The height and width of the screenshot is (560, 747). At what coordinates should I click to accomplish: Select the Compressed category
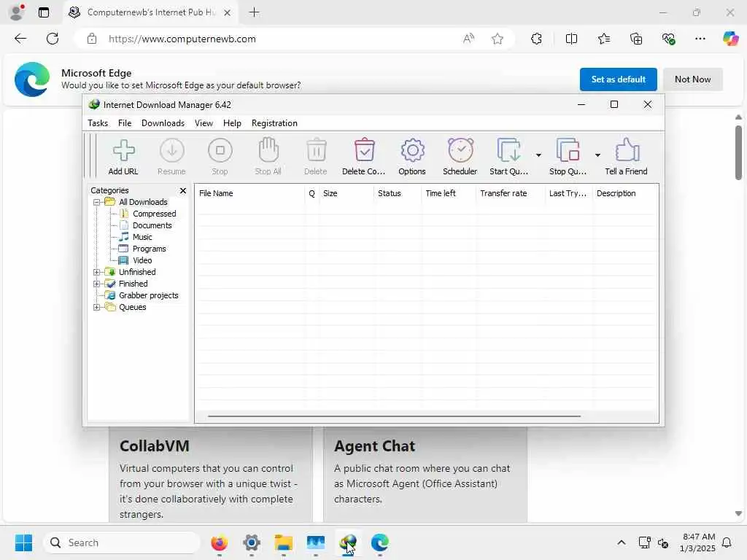coord(155,214)
